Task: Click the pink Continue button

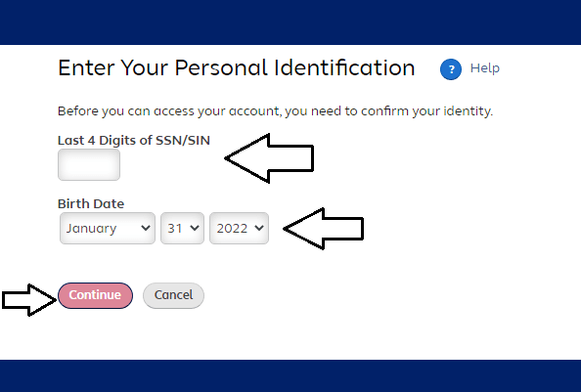Action: click(x=95, y=295)
